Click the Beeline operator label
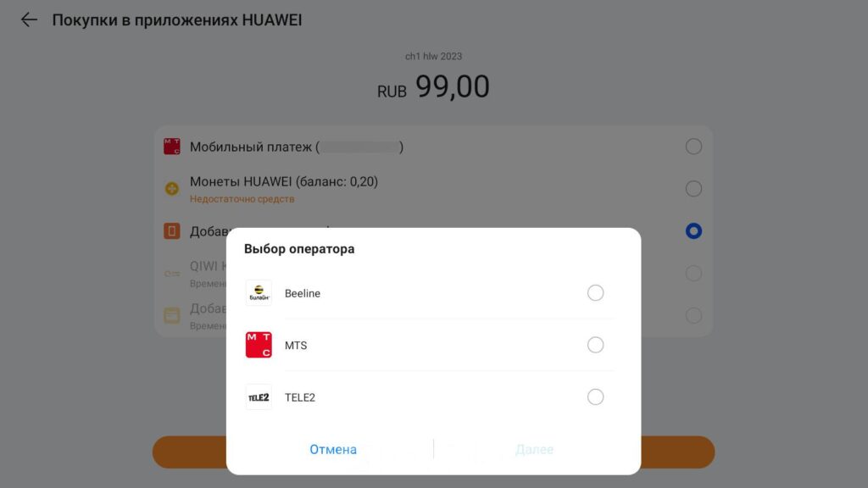The height and width of the screenshot is (488, 868). pyautogui.click(x=303, y=293)
